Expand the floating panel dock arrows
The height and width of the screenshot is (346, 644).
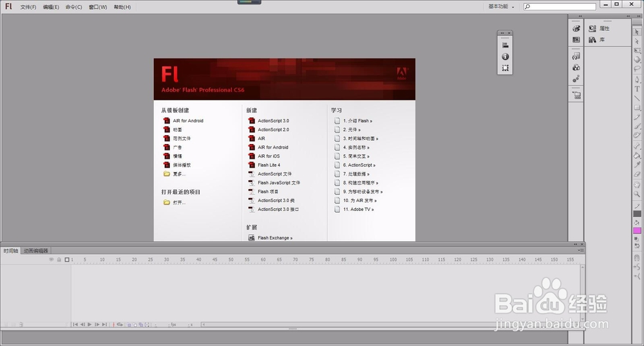pyautogui.click(x=502, y=33)
